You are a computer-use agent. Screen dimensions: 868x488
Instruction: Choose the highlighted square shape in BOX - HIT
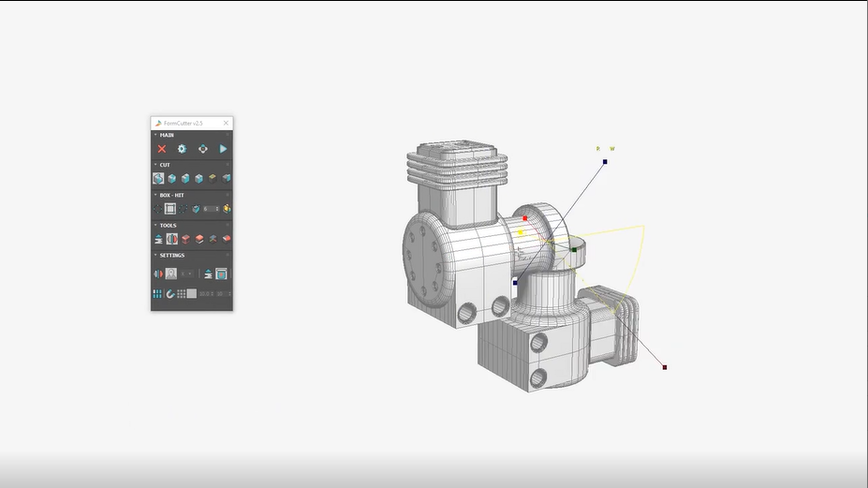click(x=170, y=209)
